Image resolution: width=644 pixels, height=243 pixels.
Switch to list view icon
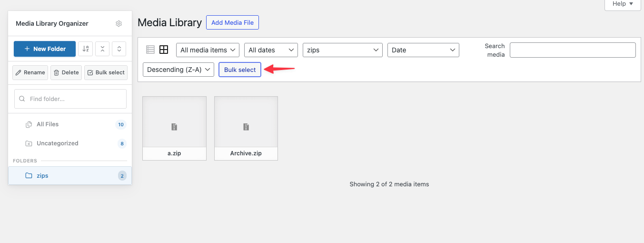(x=150, y=50)
